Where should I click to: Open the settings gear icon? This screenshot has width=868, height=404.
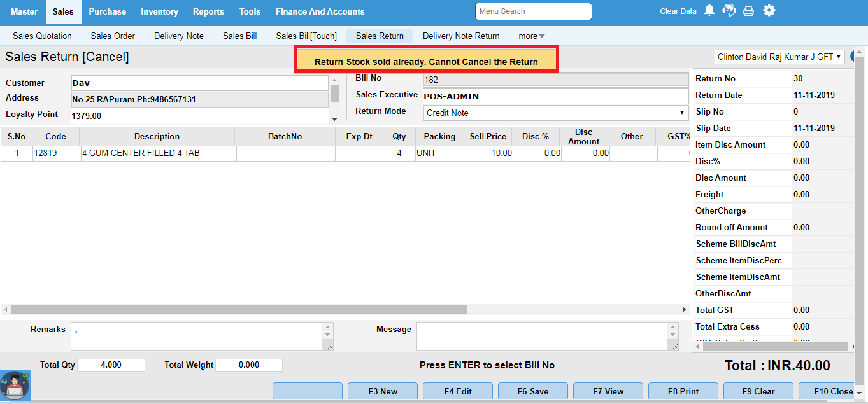pos(769,10)
